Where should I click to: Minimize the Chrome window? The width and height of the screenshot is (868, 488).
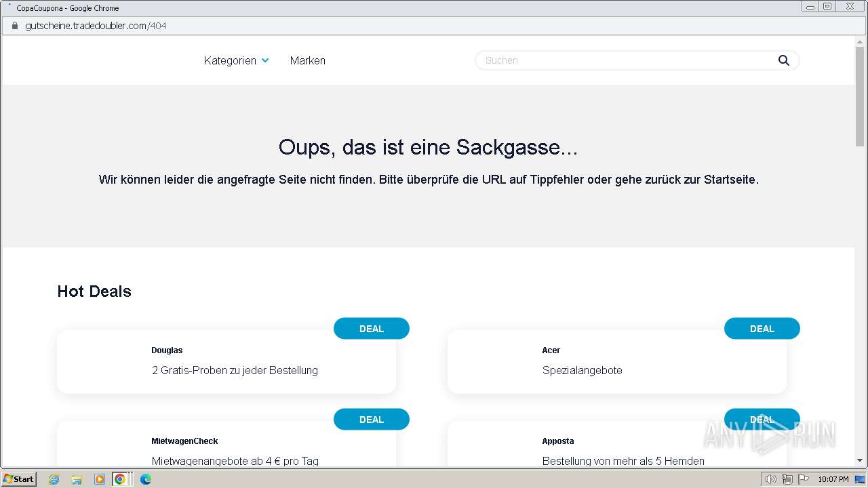pos(810,6)
